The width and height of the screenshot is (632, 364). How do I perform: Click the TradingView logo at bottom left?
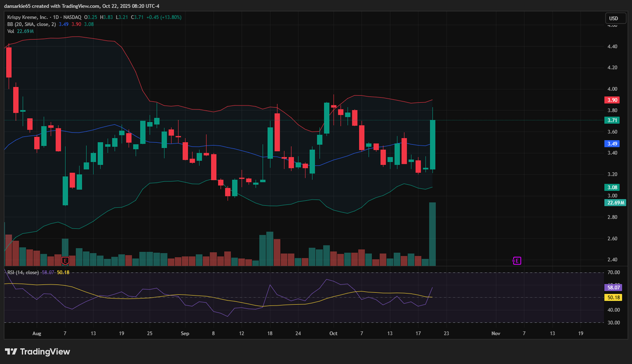38,351
